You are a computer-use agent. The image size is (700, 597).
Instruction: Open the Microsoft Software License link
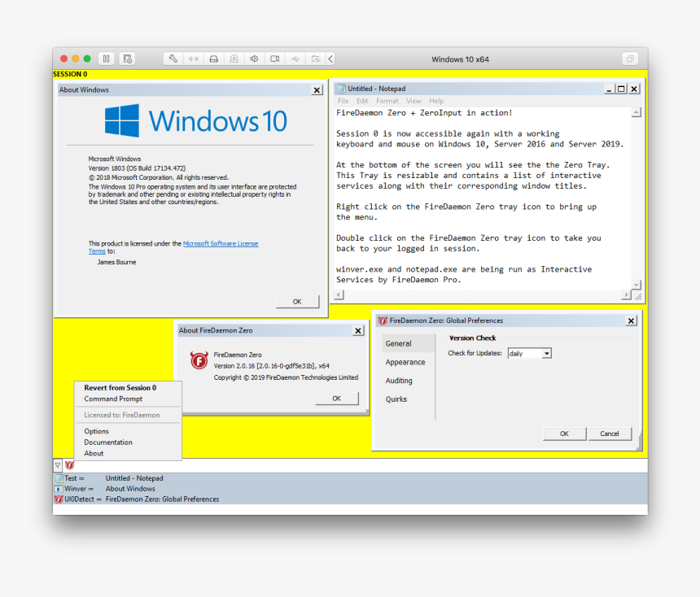point(221,244)
